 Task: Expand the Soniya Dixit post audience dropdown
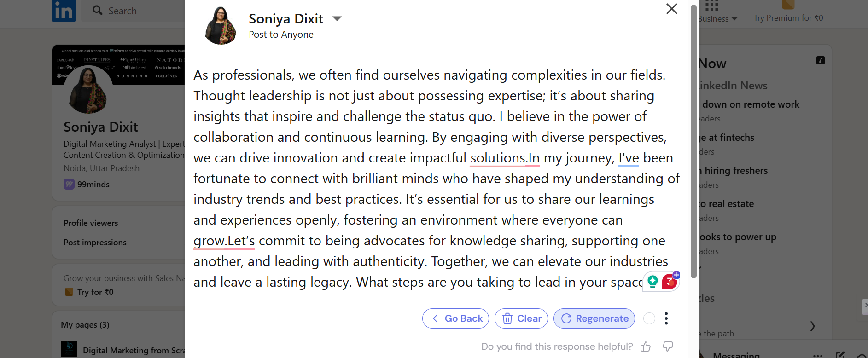pos(337,19)
